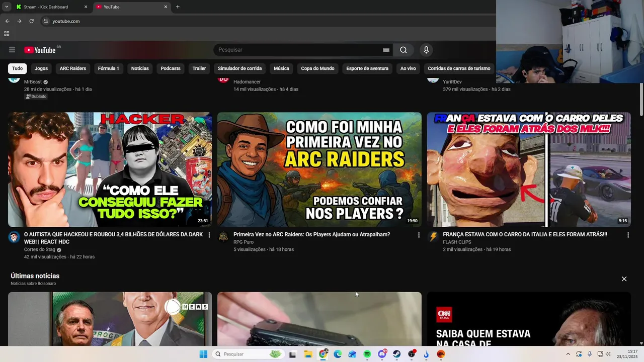Go forward in browser history
Screen dimensions: 644x362
point(19,21)
